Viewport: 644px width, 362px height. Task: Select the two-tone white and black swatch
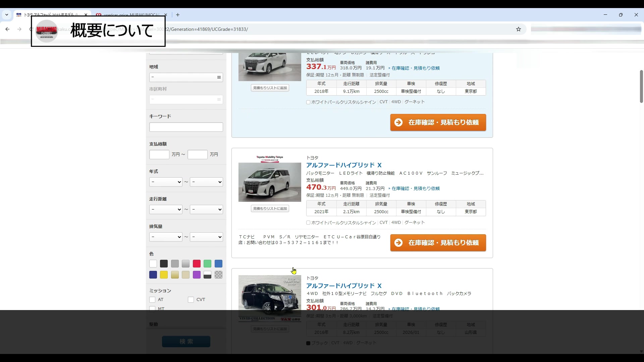point(207,275)
